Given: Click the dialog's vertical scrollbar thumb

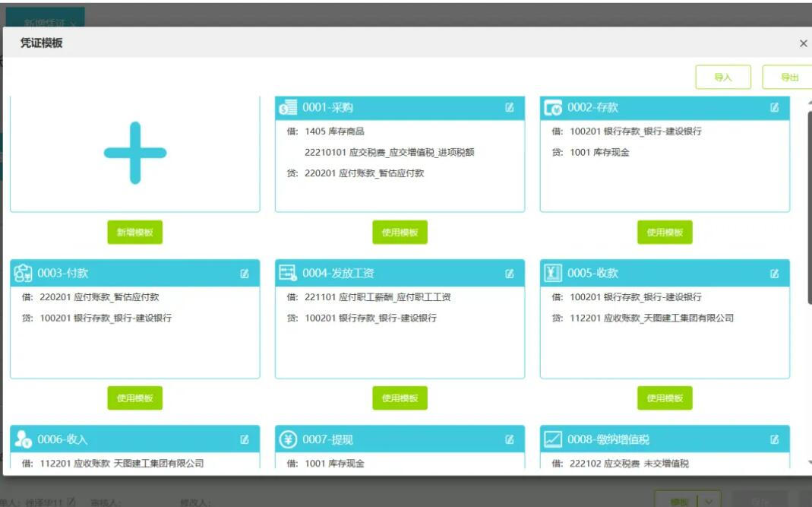Looking at the screenshot, I should click(810, 208).
